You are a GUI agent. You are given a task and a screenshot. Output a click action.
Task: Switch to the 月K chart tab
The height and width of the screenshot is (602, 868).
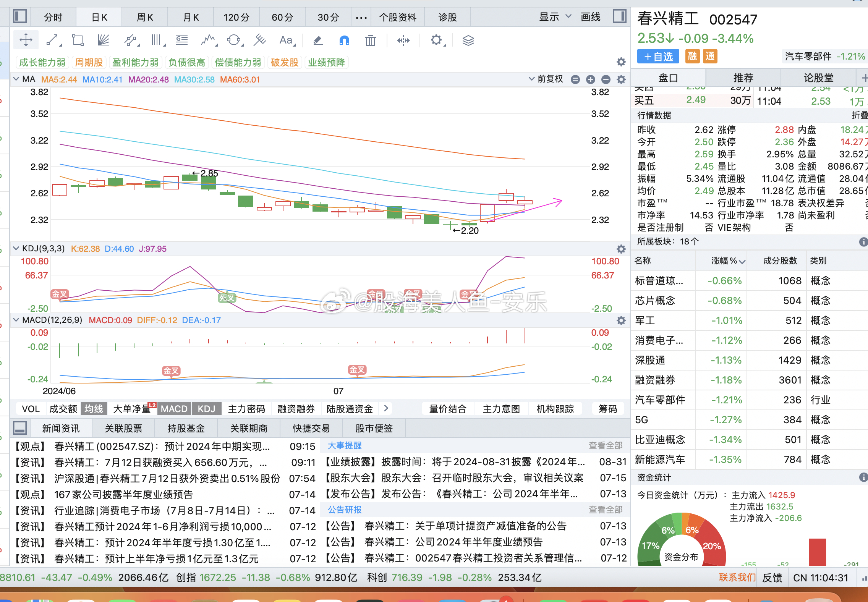pyautogui.click(x=191, y=17)
